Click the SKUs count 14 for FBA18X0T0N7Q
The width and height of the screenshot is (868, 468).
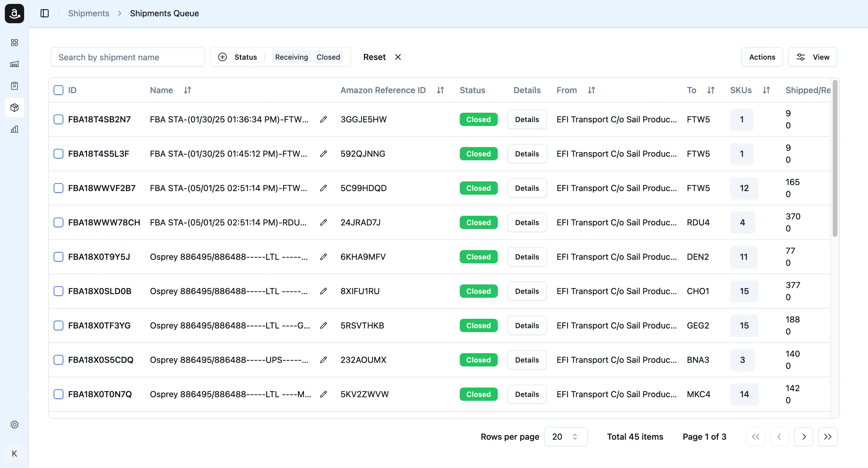[x=744, y=394]
